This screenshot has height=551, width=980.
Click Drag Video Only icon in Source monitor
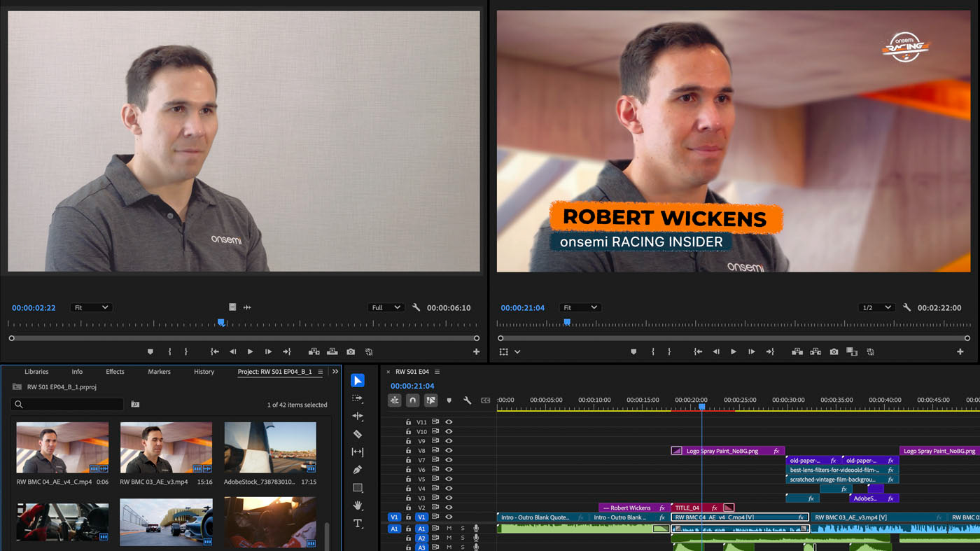[x=232, y=307]
